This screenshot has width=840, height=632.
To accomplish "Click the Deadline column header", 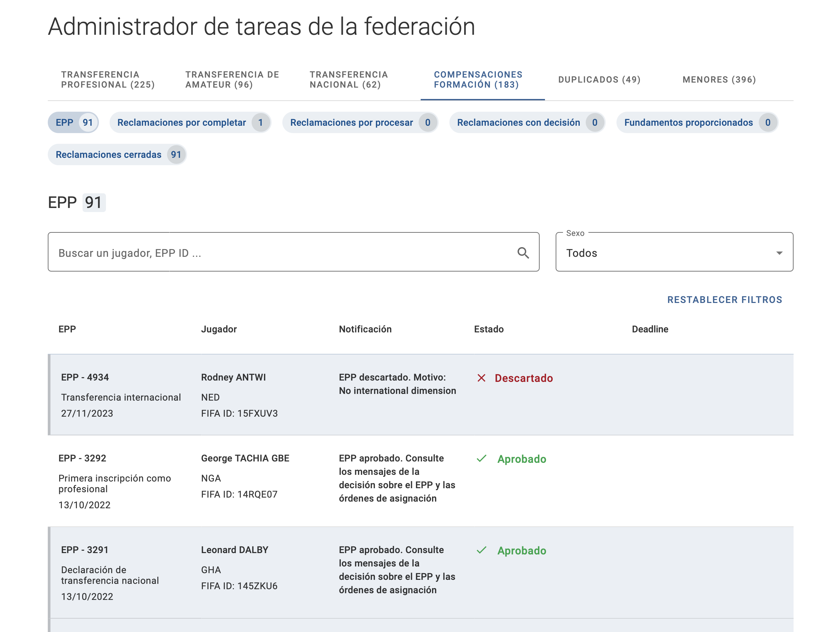I will pos(650,329).
